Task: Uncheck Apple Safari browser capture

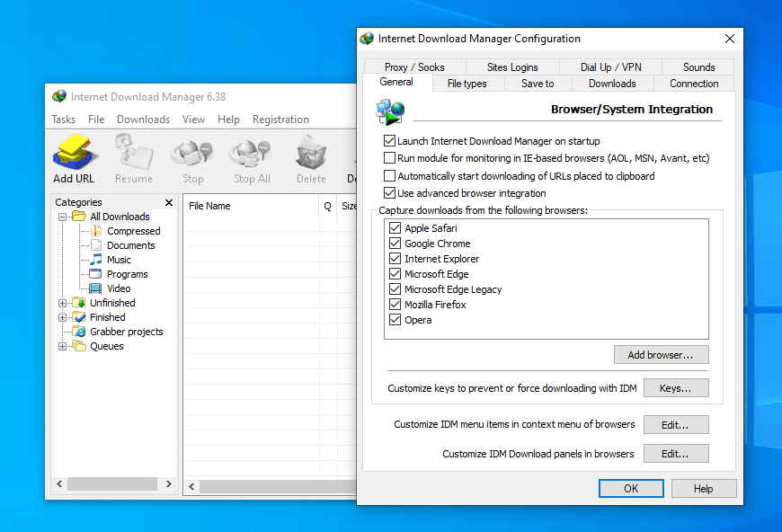Action: pyautogui.click(x=395, y=228)
